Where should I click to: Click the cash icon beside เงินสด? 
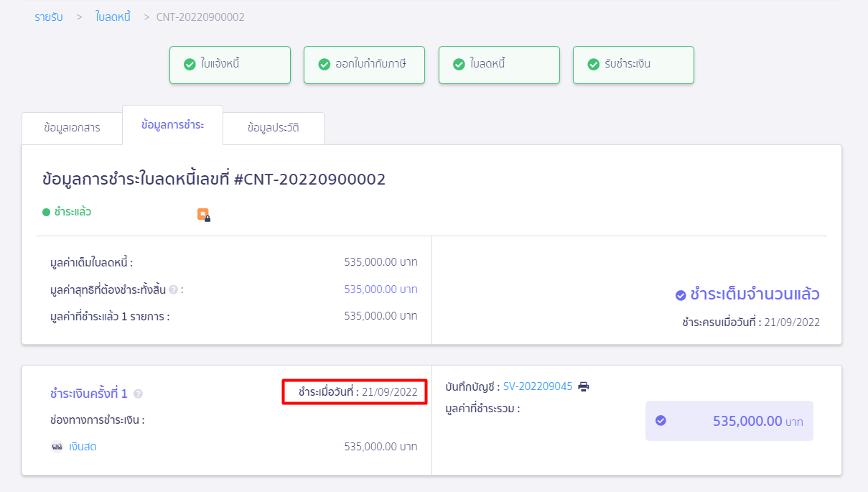click(x=57, y=447)
